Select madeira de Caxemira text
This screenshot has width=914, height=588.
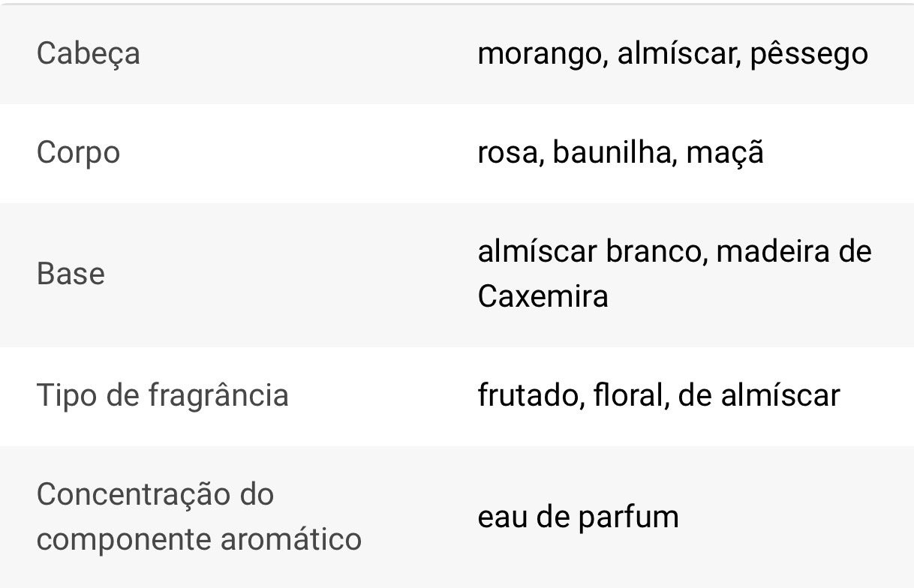(794, 252)
